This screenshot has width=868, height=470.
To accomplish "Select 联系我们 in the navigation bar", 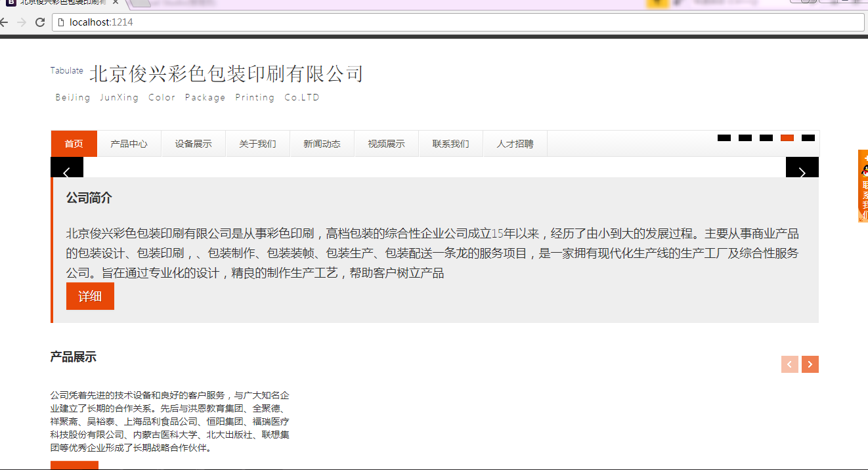I will tap(450, 144).
